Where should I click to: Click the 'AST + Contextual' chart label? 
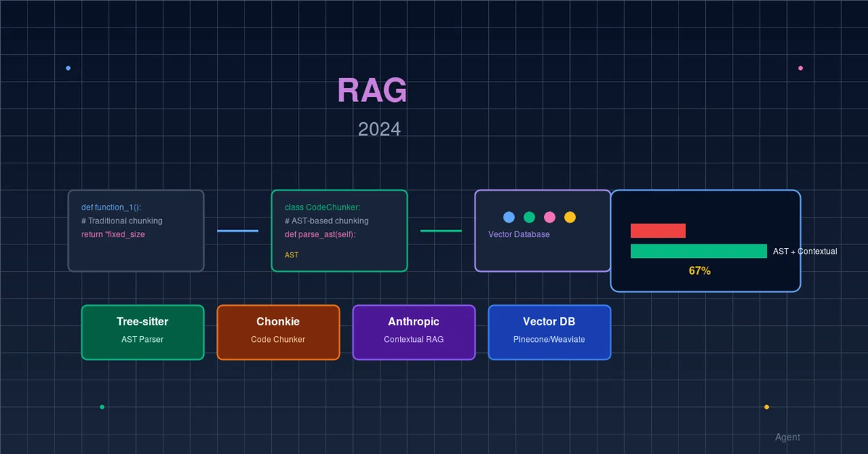(x=805, y=252)
